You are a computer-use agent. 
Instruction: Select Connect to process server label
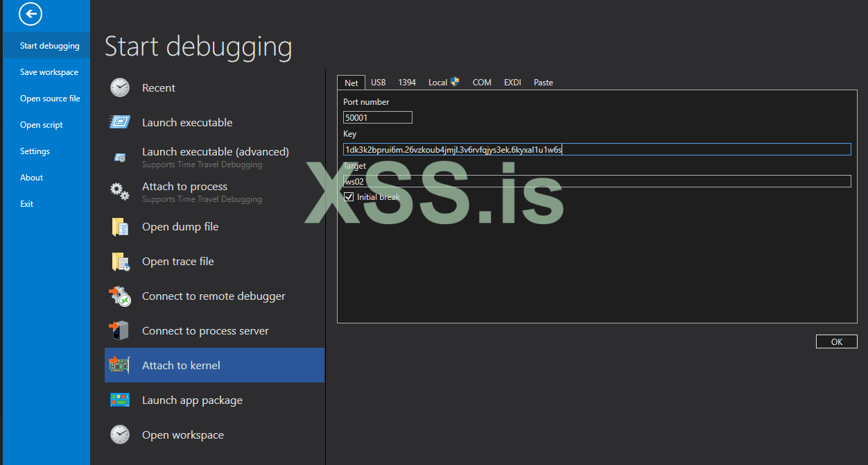[x=205, y=331]
